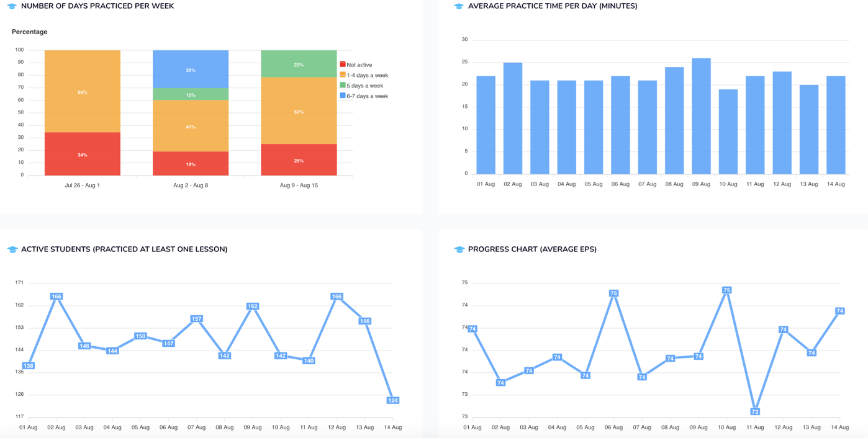Click the 09 Aug practice time bar
This screenshot has height=438, width=868.
pos(701,116)
